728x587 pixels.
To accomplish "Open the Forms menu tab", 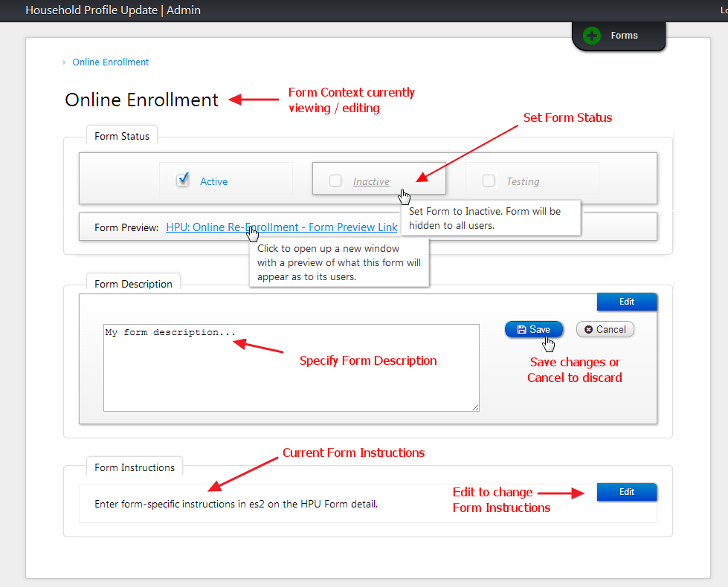I will tap(619, 36).
